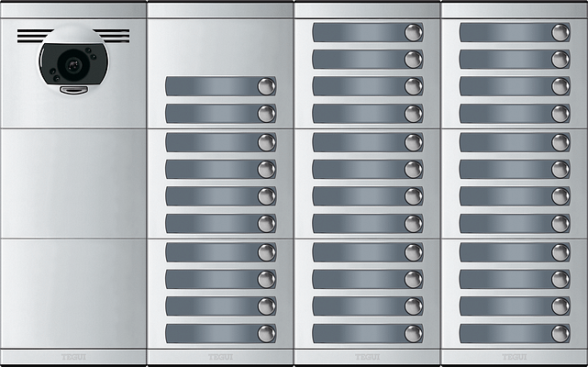
Task: Click the TEGUI logo under the fourth column
Action: pos(514,357)
